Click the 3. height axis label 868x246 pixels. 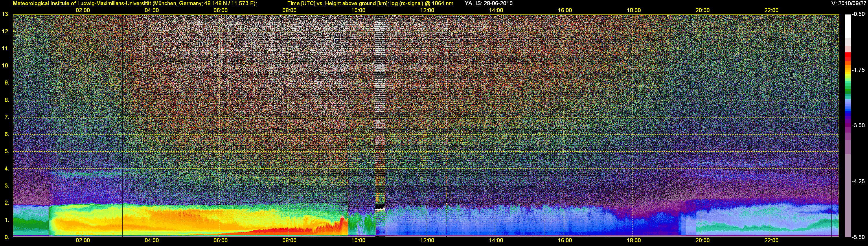[x=7, y=186]
